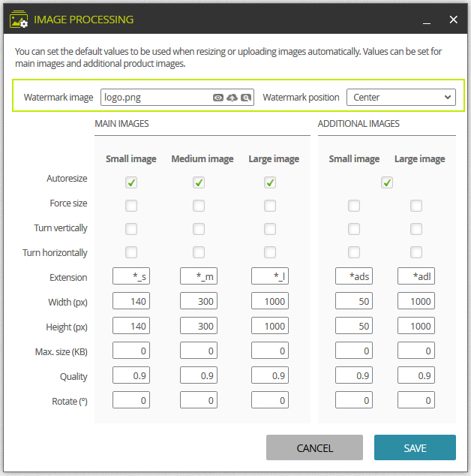Screen dimensions: 471x476
Task: Check Turn vertically for additional Large image
Action: click(416, 229)
